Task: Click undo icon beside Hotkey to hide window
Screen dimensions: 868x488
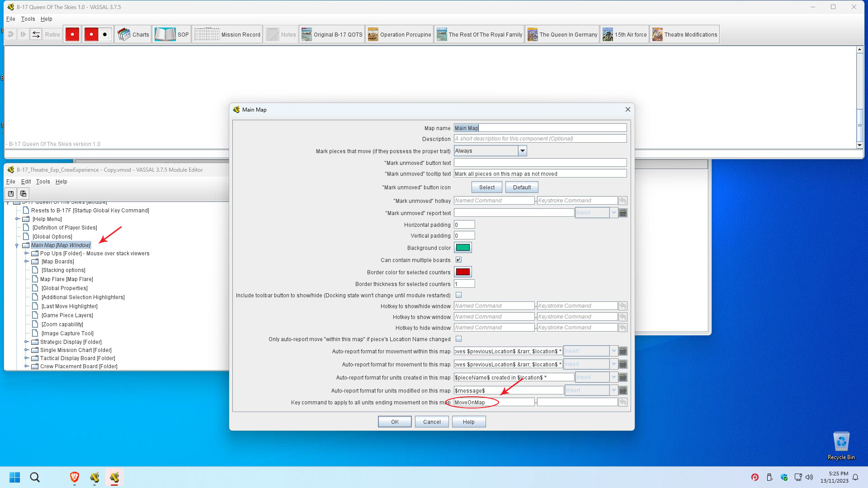Action: pos(623,328)
